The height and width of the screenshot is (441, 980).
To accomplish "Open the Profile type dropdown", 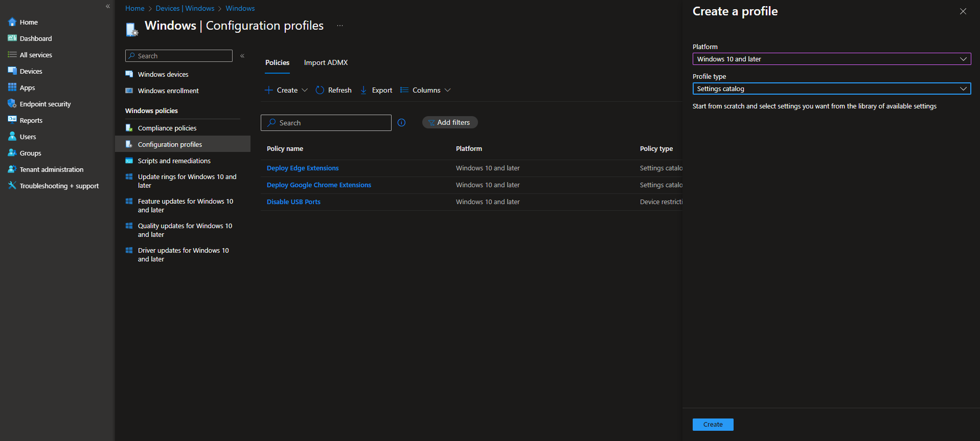I will 832,89.
